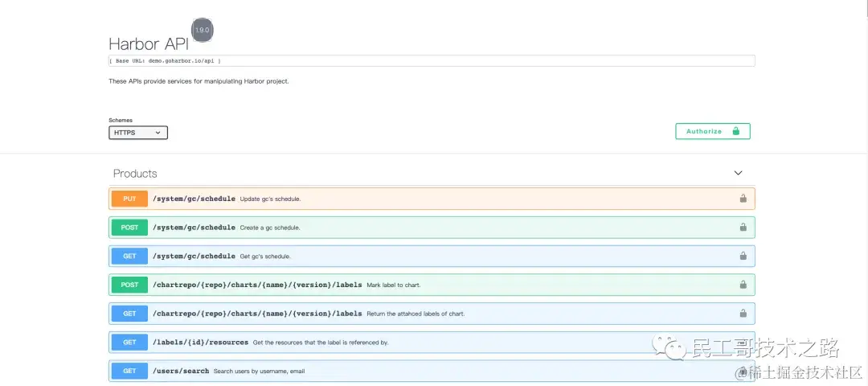Click lock icon on POST chartrepo labels row

[x=743, y=285]
